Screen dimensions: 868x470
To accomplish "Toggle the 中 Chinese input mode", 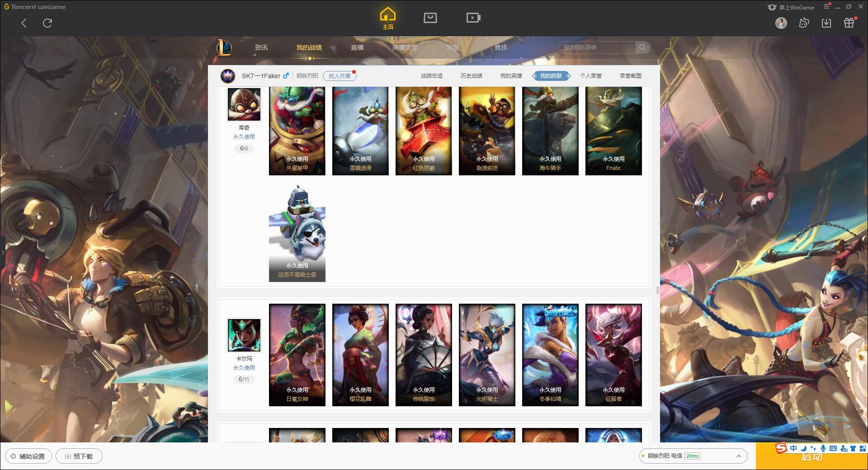I will click(793, 448).
